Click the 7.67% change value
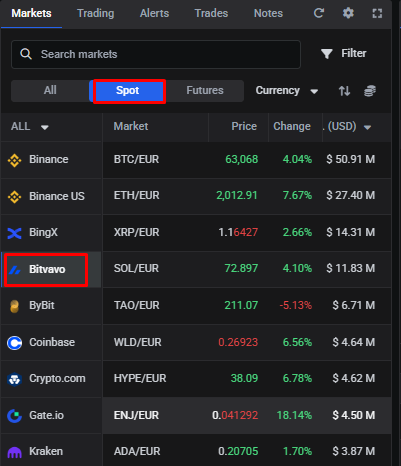This screenshot has height=466, width=401. click(297, 195)
